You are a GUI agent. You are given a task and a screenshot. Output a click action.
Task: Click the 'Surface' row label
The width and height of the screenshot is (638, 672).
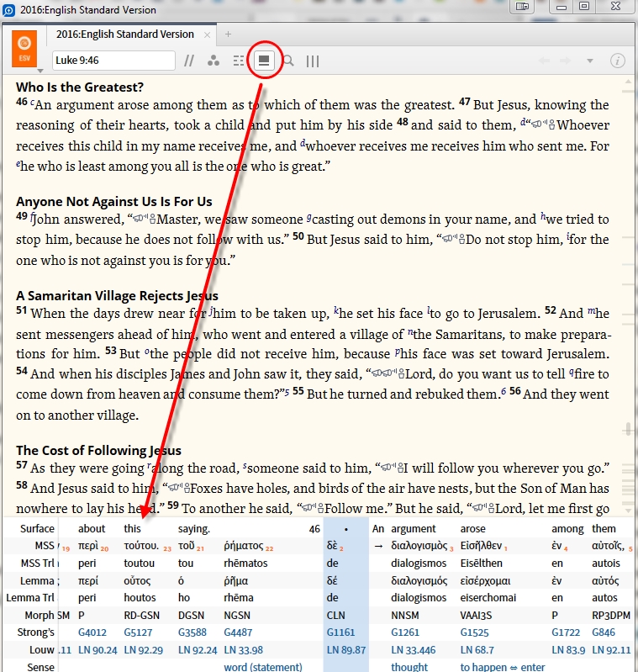pyautogui.click(x=37, y=528)
